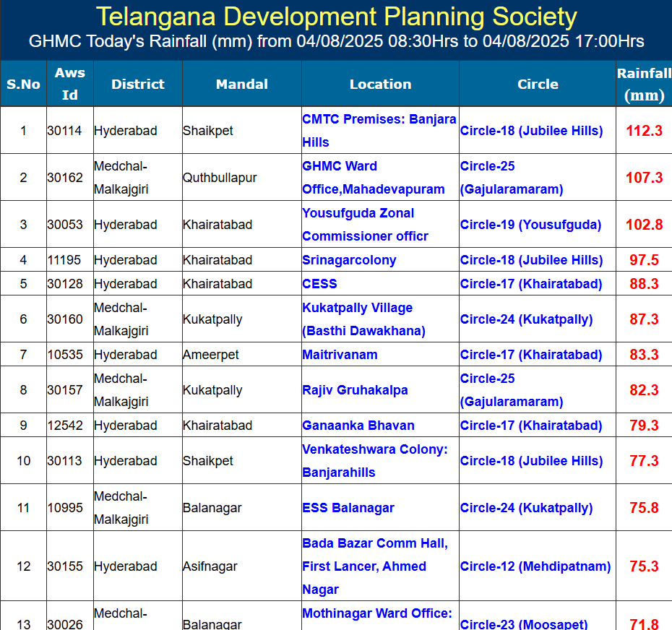Select Aws Id 30053
The height and width of the screenshot is (630, 672).
(x=65, y=225)
